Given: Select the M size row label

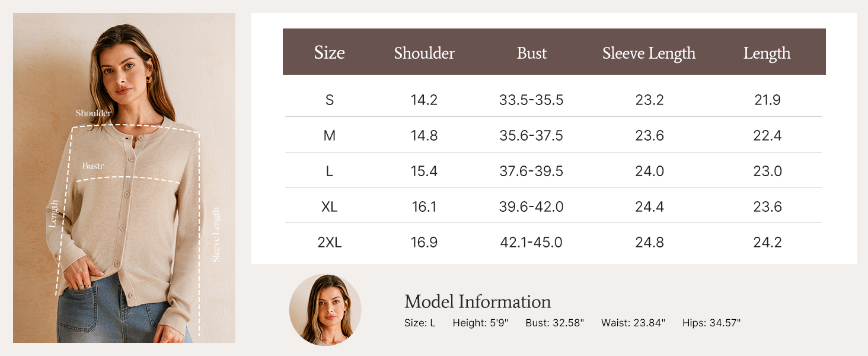Looking at the screenshot, I should coord(330,136).
